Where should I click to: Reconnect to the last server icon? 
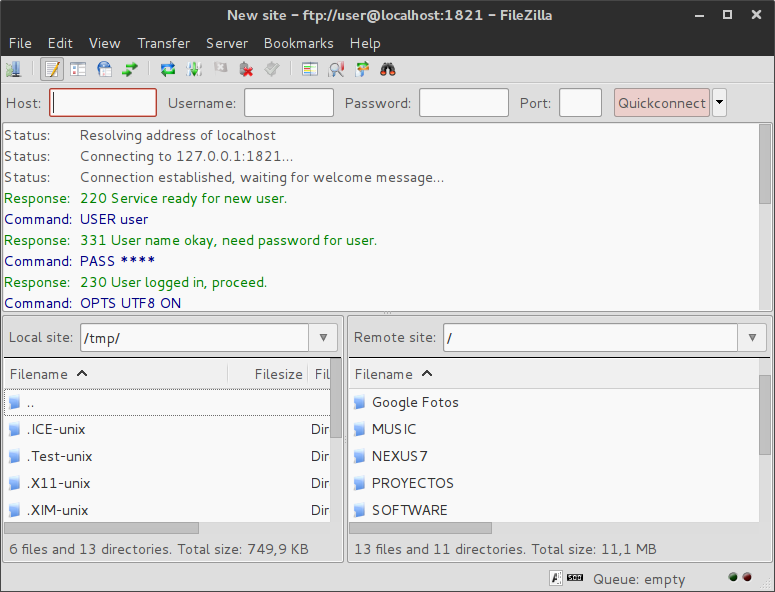click(272, 69)
